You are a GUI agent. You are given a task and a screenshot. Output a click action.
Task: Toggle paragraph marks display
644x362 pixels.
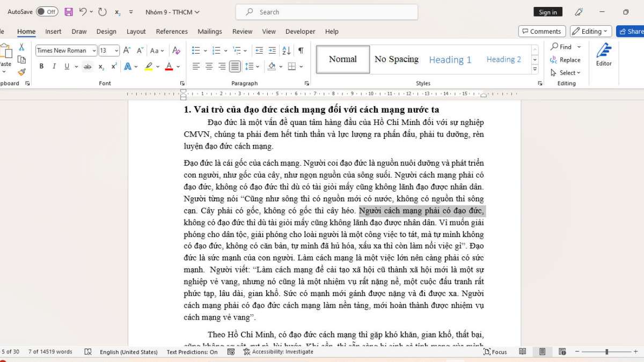(x=301, y=50)
